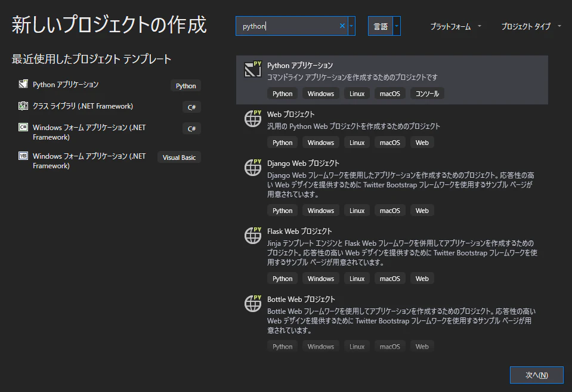
Task: Click Linux tag under Python アプリケーション
Action: coord(357,94)
